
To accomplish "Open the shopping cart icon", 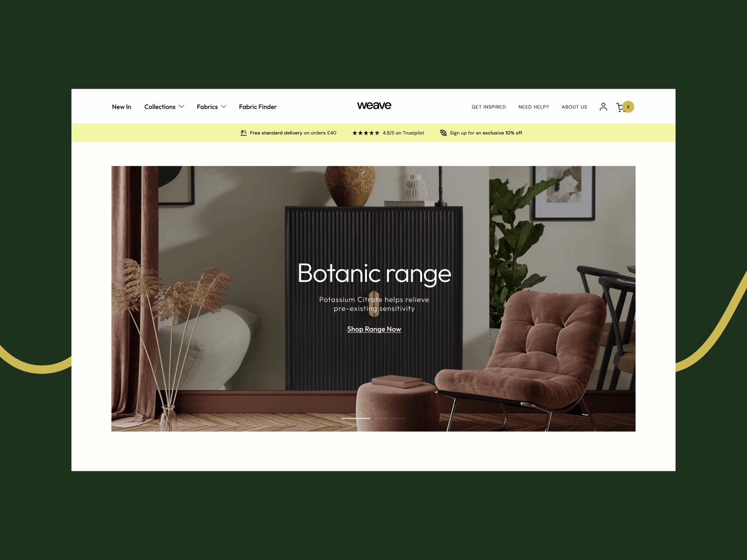I will pos(620,107).
